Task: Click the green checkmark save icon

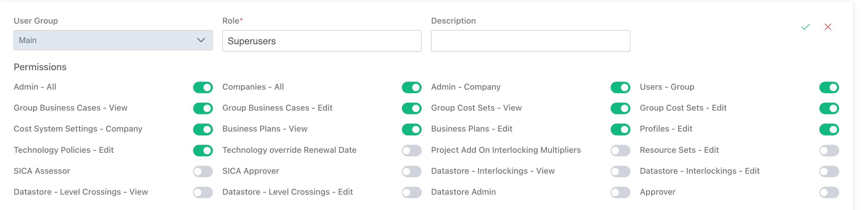Action: (805, 27)
